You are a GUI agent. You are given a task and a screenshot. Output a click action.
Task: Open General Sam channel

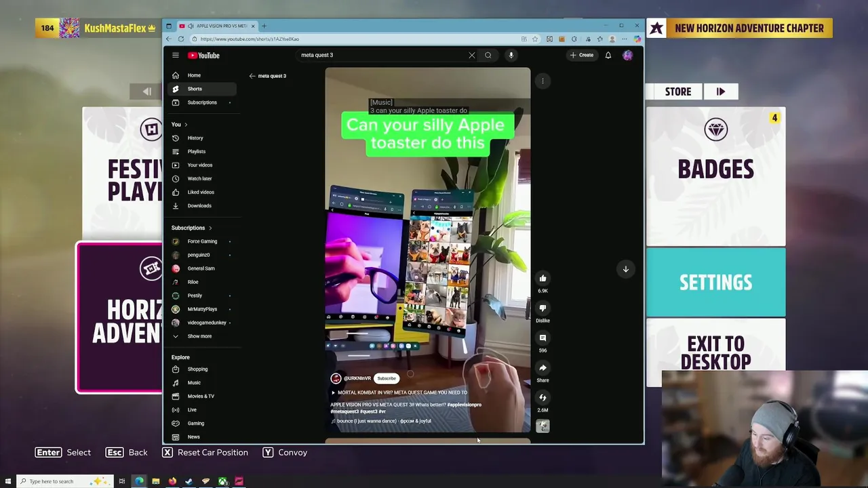[202, 268]
